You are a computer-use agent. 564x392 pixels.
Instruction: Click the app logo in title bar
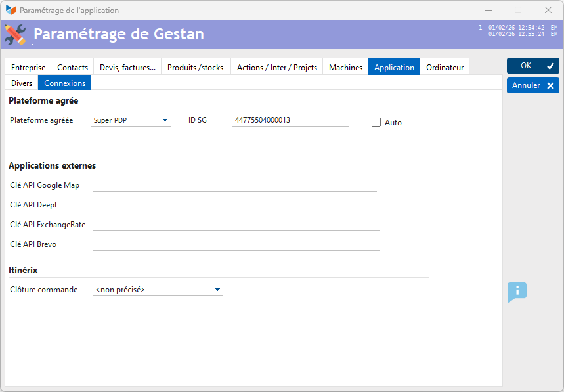[11, 10]
